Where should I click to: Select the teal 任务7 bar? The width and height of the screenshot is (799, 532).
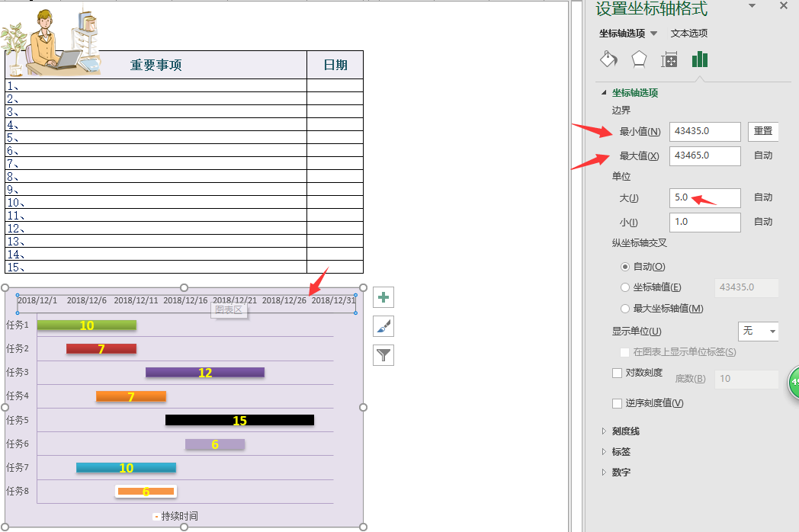[126, 467]
